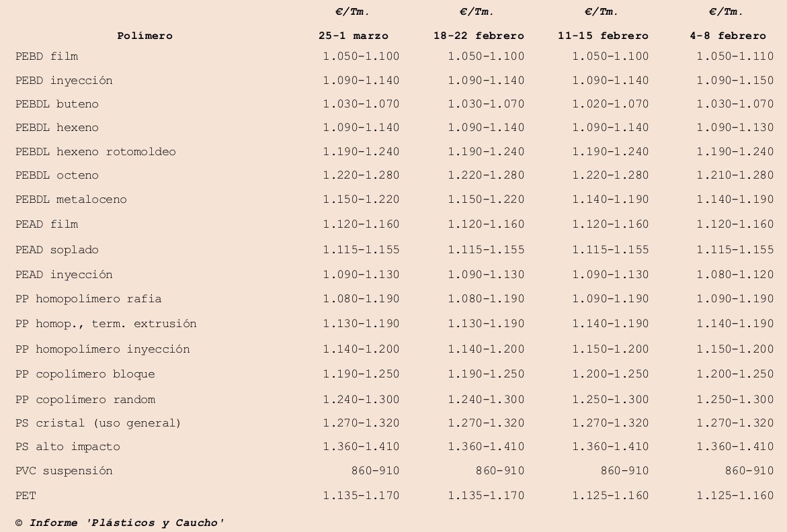Click the PEAD soplado row label
The image size is (787, 532).
(56, 250)
